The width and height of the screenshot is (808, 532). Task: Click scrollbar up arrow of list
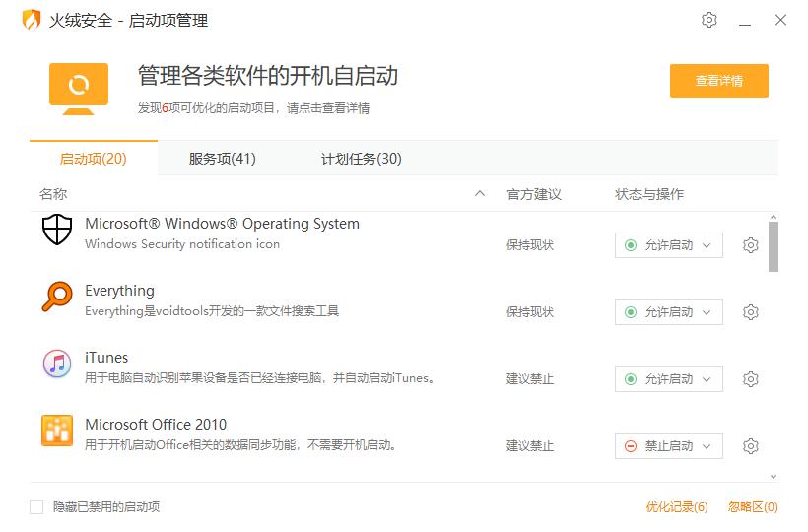click(x=773, y=217)
